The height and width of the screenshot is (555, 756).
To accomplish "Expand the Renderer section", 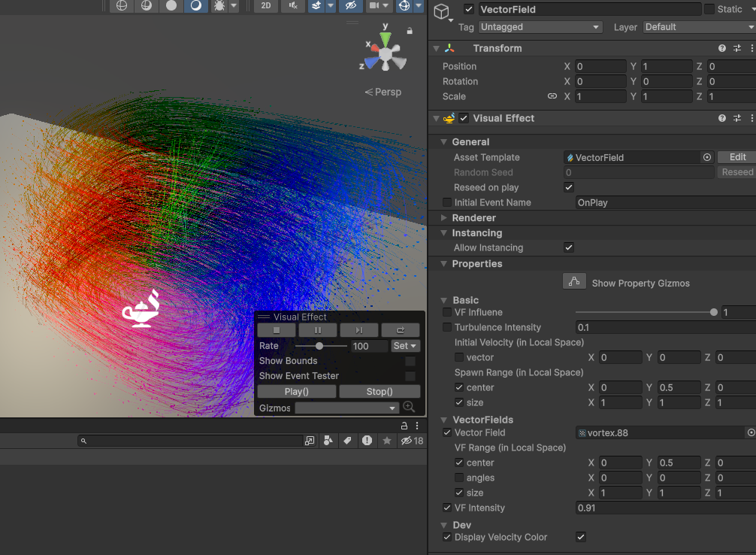I will point(443,217).
